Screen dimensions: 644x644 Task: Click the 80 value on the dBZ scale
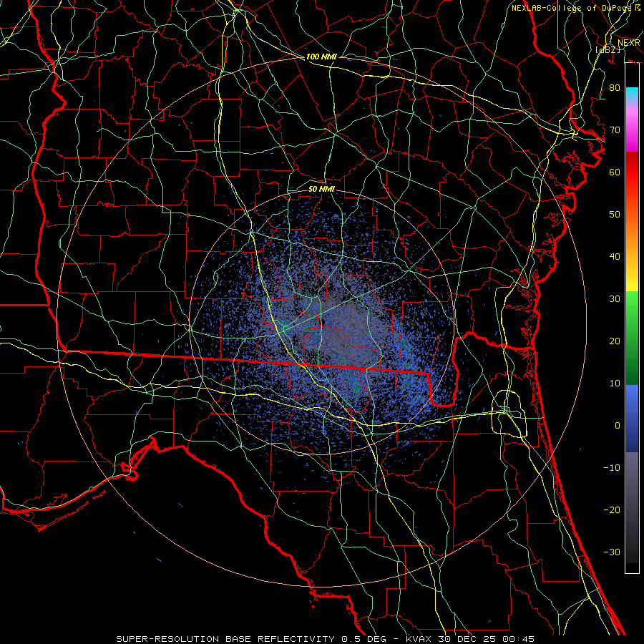(615, 88)
